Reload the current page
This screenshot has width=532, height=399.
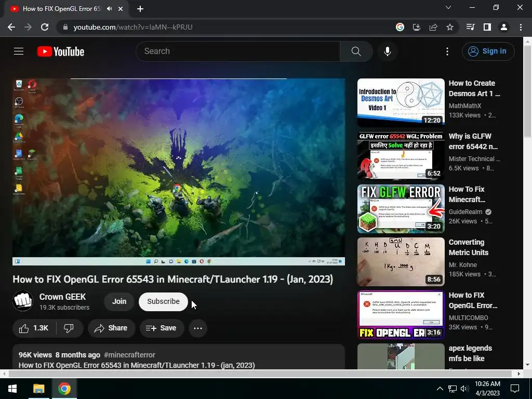click(x=45, y=27)
